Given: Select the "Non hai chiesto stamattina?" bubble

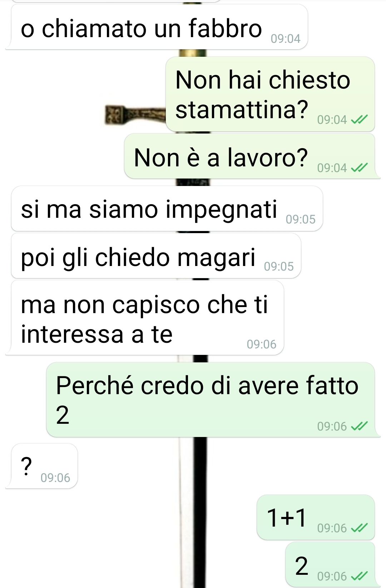Looking at the screenshot, I should pos(270,94).
